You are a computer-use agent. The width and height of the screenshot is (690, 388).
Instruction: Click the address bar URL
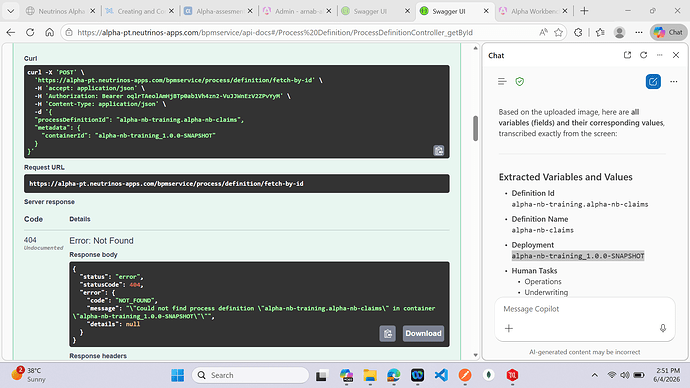point(275,32)
